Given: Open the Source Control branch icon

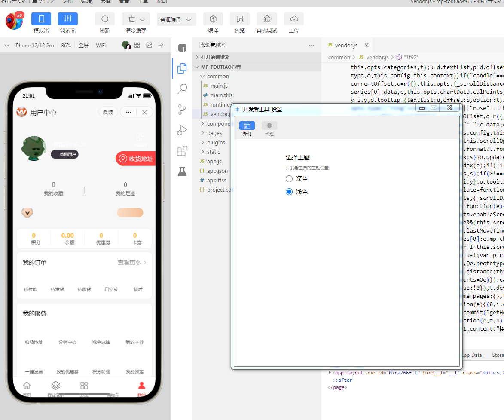Looking at the screenshot, I should pos(182,110).
